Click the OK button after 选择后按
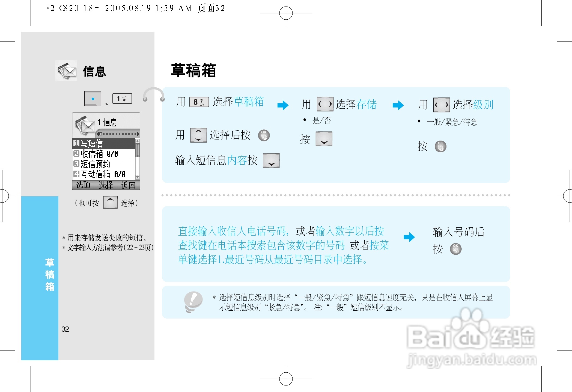Viewport: 572px width, 392px height. point(264,135)
